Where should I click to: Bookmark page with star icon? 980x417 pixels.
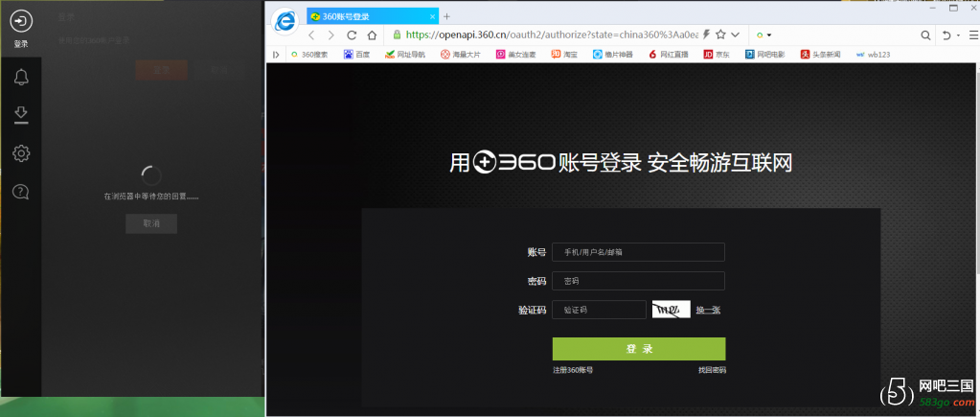[x=720, y=35]
